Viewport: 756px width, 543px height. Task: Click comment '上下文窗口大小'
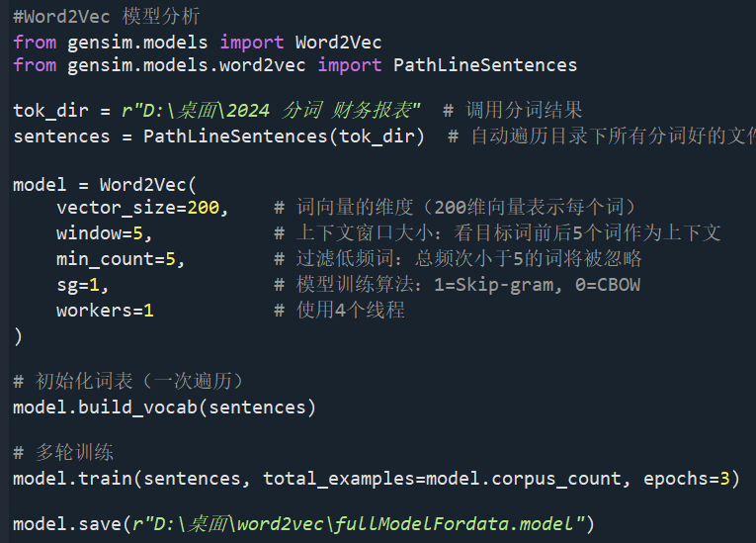point(365,233)
